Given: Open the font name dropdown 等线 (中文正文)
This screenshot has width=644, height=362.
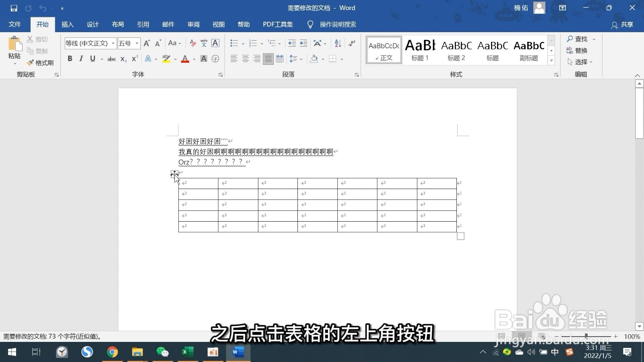Looking at the screenshot, I should click(113, 43).
